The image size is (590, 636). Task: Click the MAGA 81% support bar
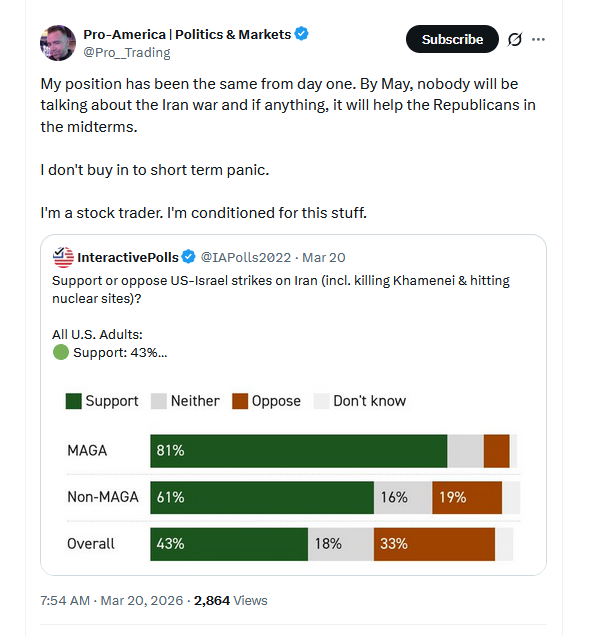[x=298, y=451]
